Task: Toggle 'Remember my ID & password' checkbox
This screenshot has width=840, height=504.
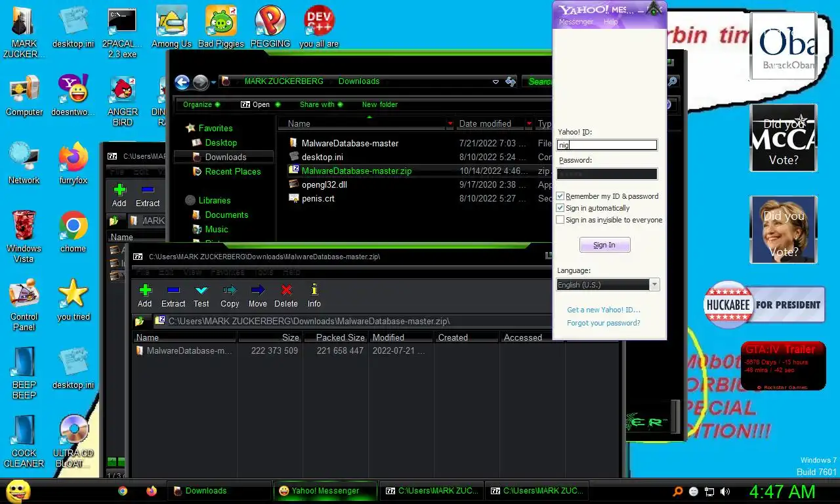Action: pos(560,196)
